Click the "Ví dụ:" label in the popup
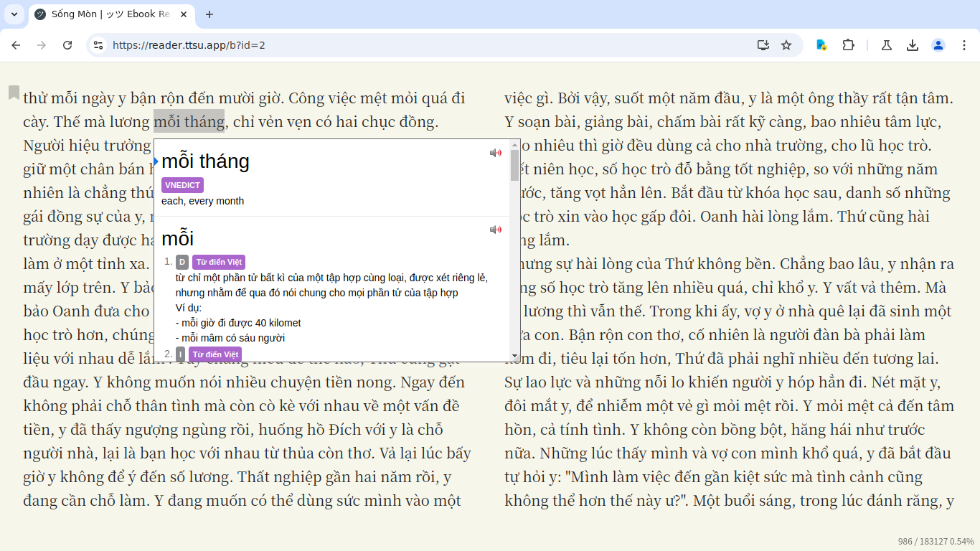The width and height of the screenshot is (980, 551). point(189,308)
